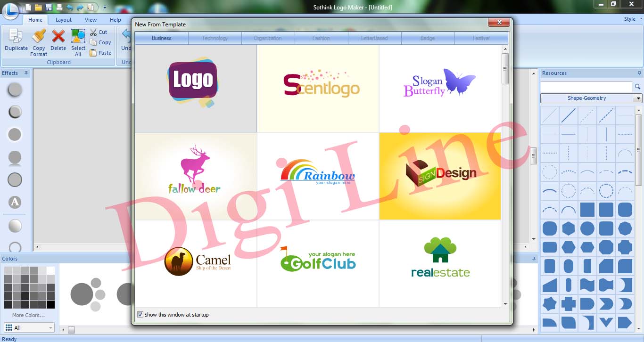Pick the top-left gray swatch in Colors
The height and width of the screenshot is (342, 644).
[8, 270]
